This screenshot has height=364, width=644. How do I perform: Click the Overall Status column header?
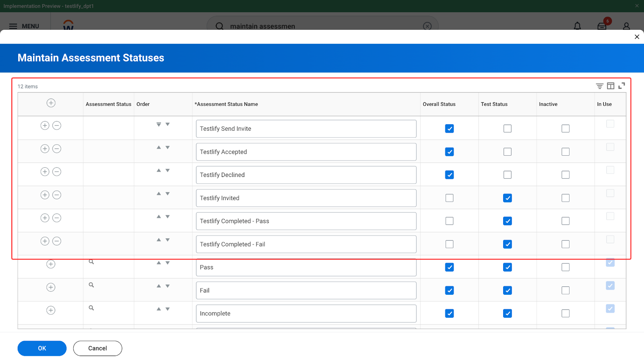tap(439, 104)
